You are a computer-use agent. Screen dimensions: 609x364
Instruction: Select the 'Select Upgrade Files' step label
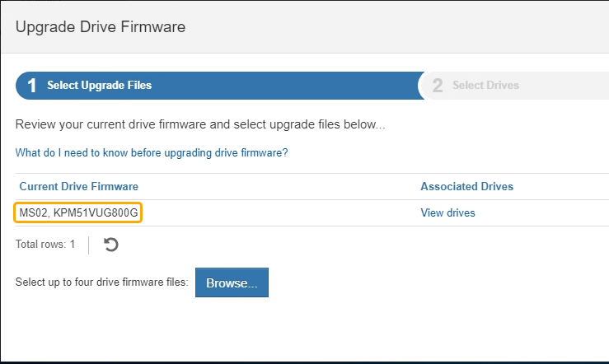pyautogui.click(x=99, y=86)
